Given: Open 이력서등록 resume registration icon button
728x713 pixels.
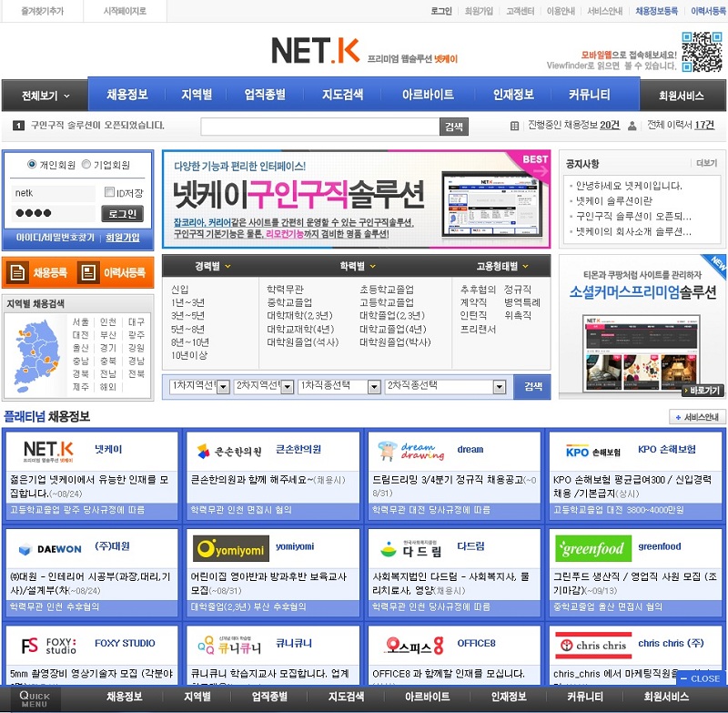Looking at the screenshot, I should (x=112, y=272).
